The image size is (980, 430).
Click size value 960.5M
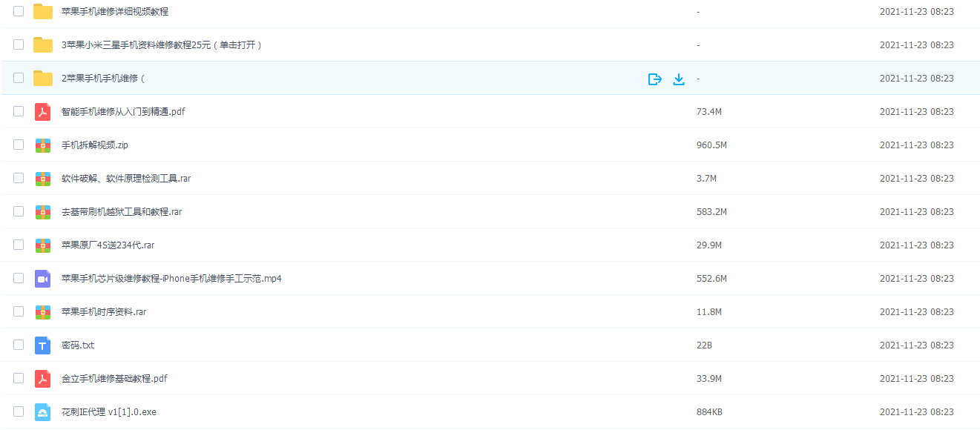tap(711, 145)
